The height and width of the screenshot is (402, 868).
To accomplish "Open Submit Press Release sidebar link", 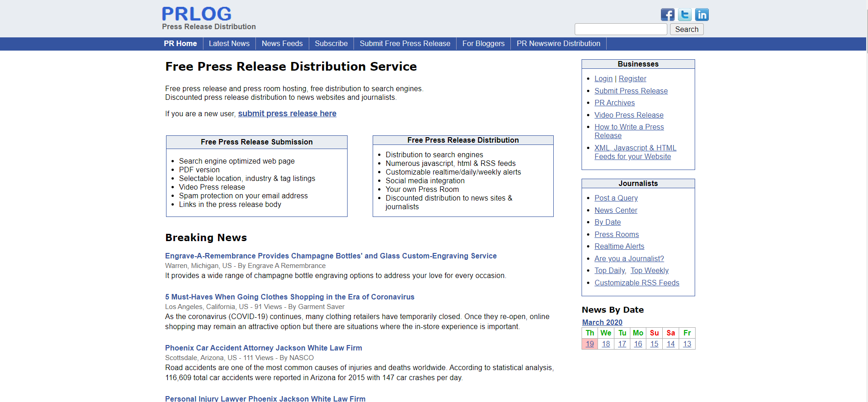I will click(631, 91).
